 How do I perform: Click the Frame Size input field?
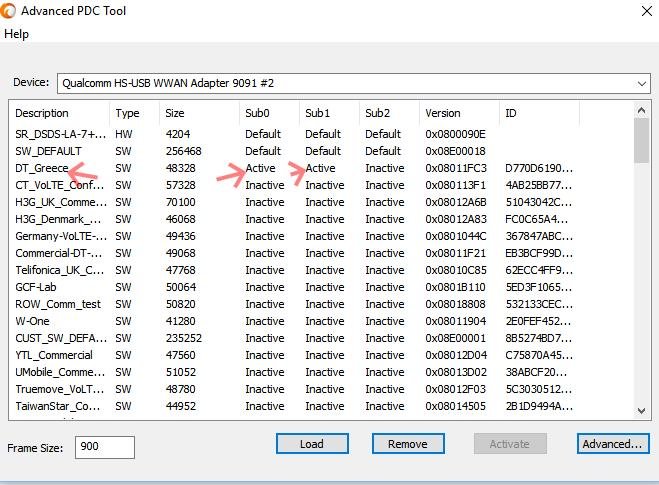(x=105, y=447)
